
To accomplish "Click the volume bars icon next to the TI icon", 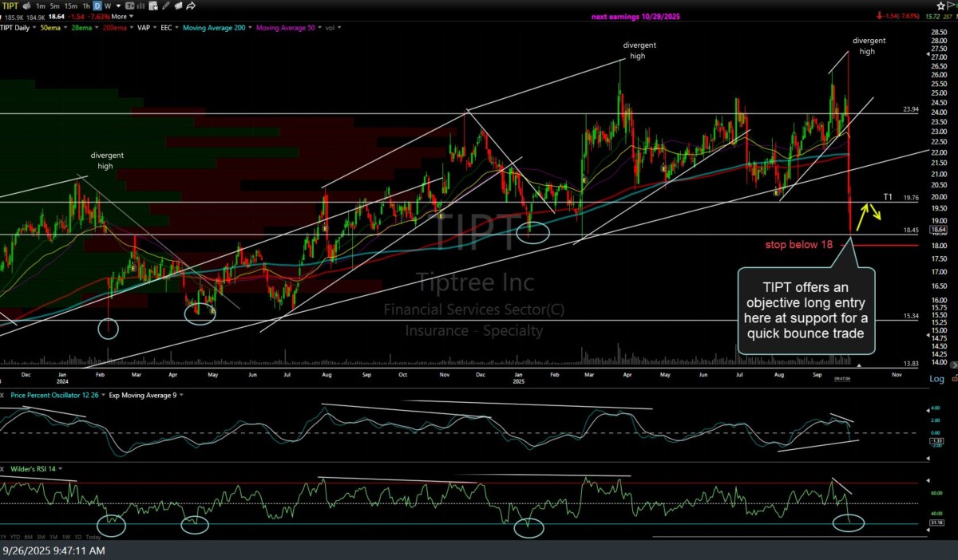I will 141,6.
